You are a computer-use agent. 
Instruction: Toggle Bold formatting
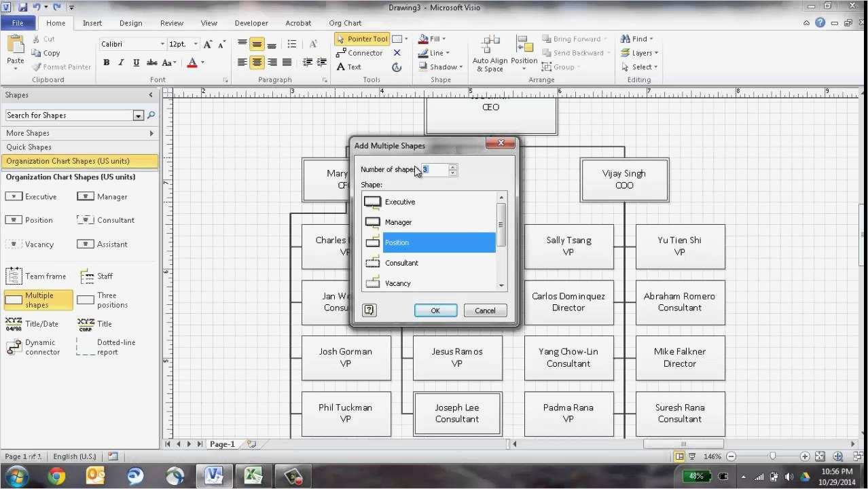point(107,62)
